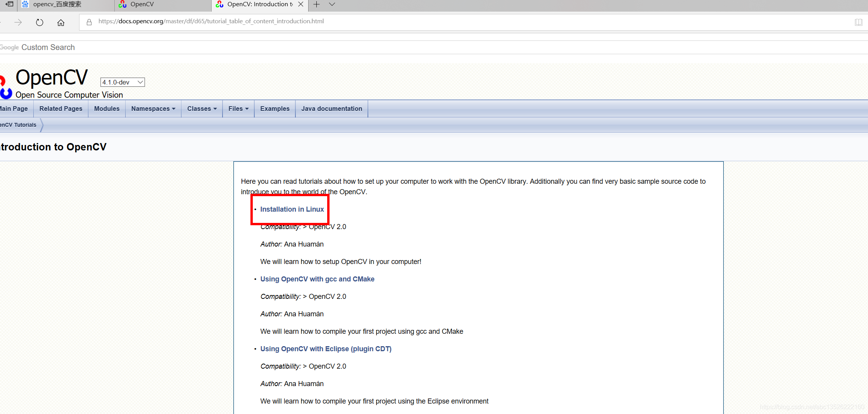This screenshot has height=414, width=868.
Task: Open the Java documentation menu item
Action: pyautogui.click(x=332, y=109)
